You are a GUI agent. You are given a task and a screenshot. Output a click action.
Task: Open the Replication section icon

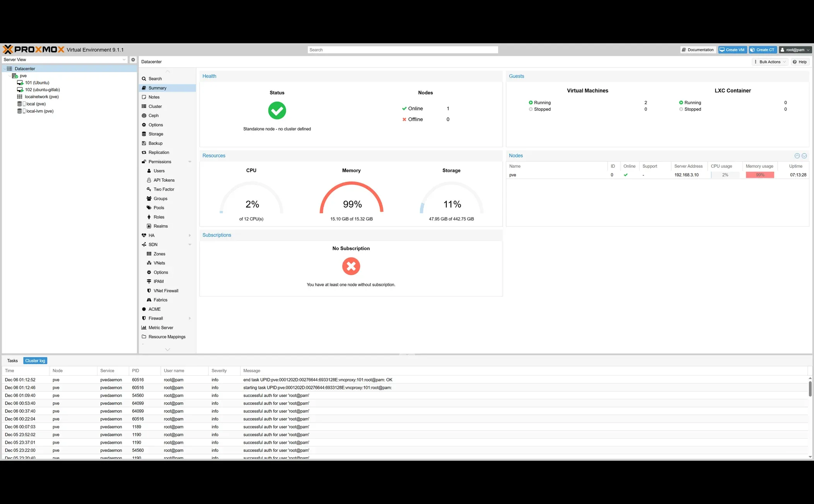pyautogui.click(x=144, y=153)
